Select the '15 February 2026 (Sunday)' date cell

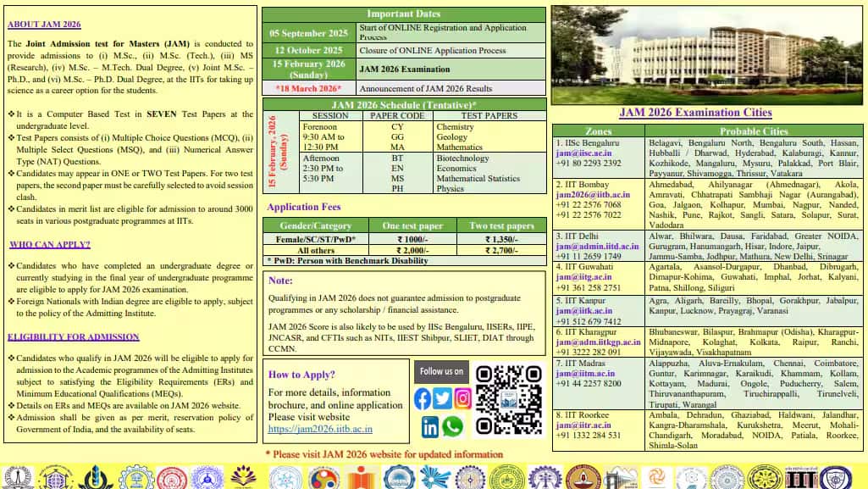pos(309,69)
